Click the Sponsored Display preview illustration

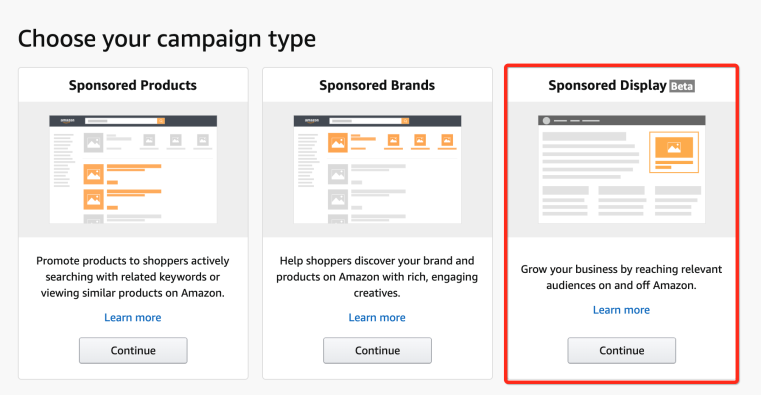tap(621, 169)
